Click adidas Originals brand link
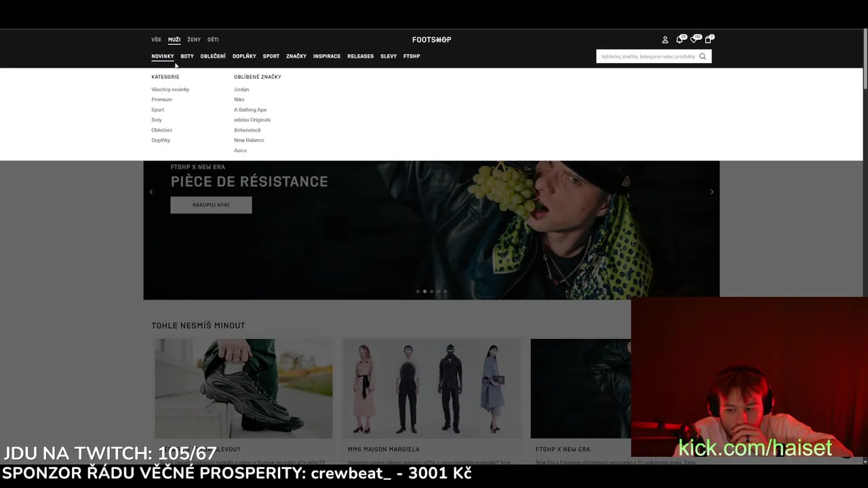868x488 pixels. (x=252, y=120)
